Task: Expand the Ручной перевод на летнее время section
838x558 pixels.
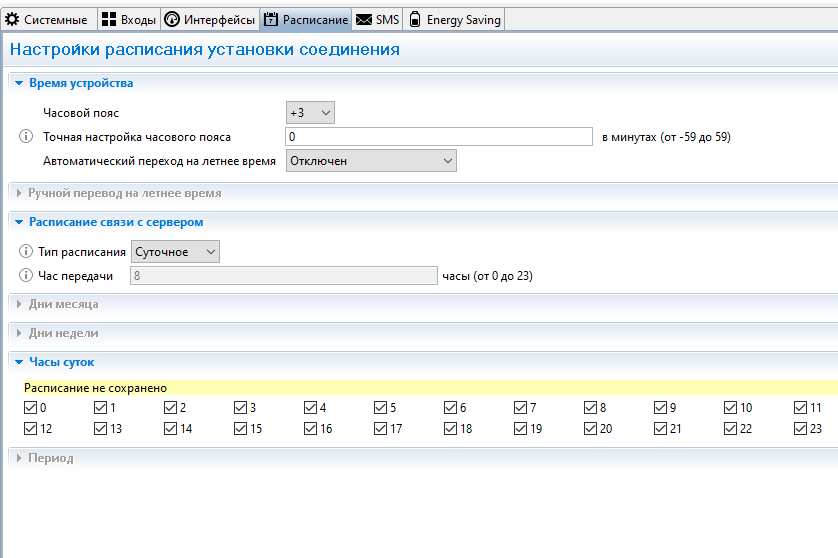Action: point(19,193)
